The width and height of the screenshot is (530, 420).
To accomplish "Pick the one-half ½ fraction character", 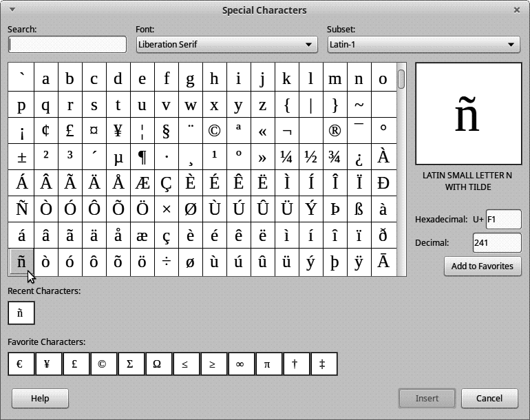I will click(310, 157).
